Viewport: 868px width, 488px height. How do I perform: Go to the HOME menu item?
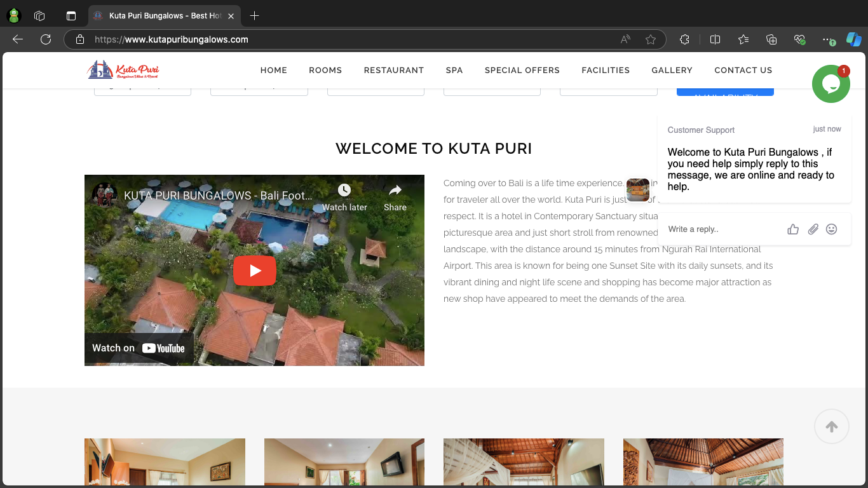click(x=274, y=71)
